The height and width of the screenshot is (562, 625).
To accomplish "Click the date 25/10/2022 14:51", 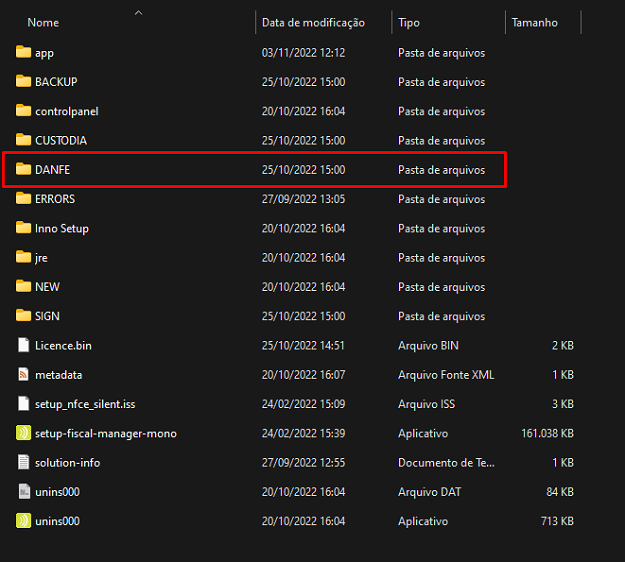I will tap(303, 345).
